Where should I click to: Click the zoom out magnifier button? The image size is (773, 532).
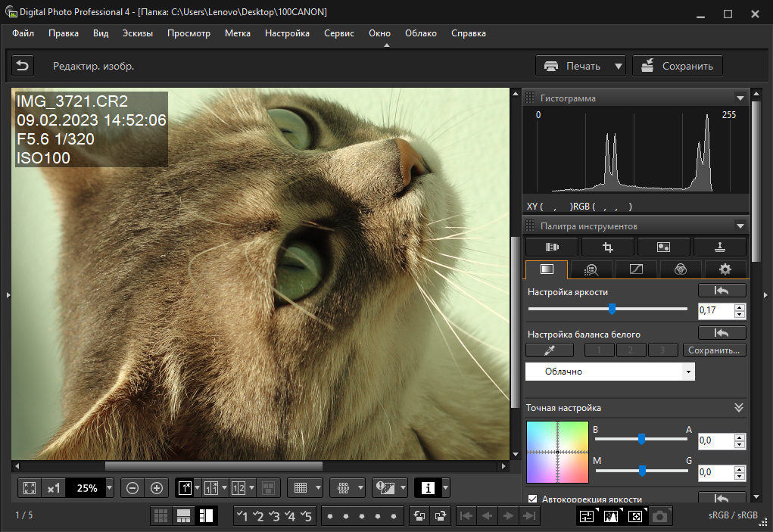click(x=132, y=488)
